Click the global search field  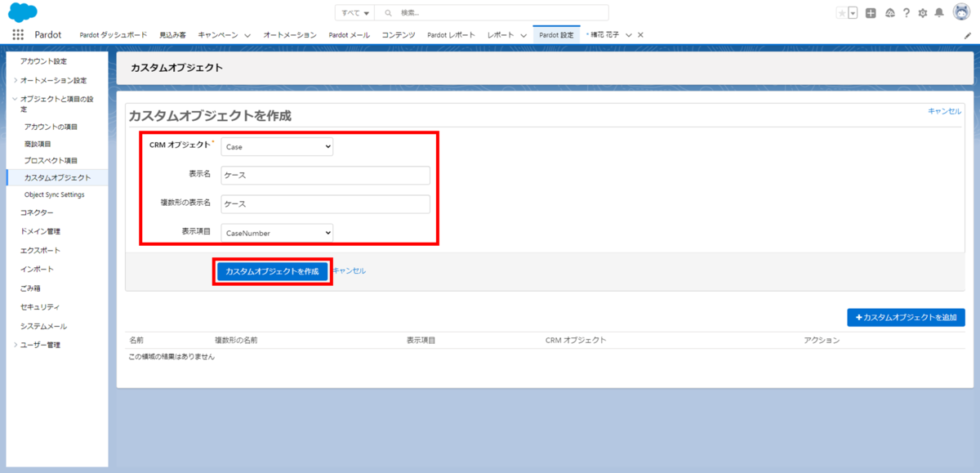tap(492, 13)
